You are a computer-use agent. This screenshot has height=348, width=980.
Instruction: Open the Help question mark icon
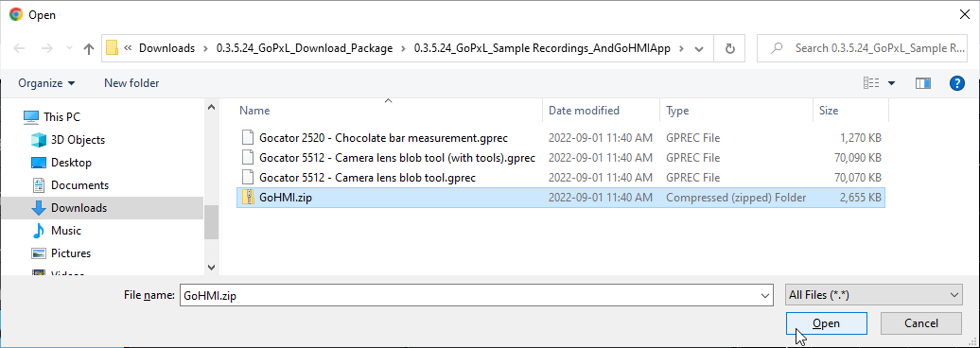(x=957, y=83)
